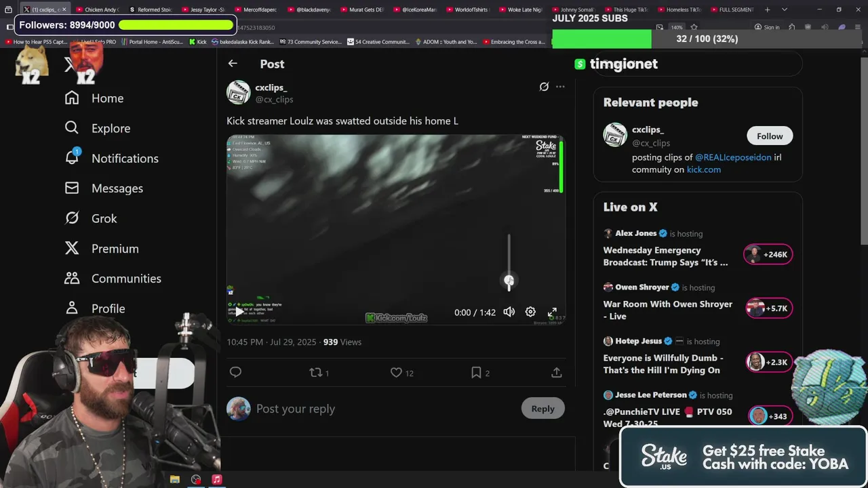Expand the list all tabs chevron
Screen dimensions: 868x488
coord(785,9)
